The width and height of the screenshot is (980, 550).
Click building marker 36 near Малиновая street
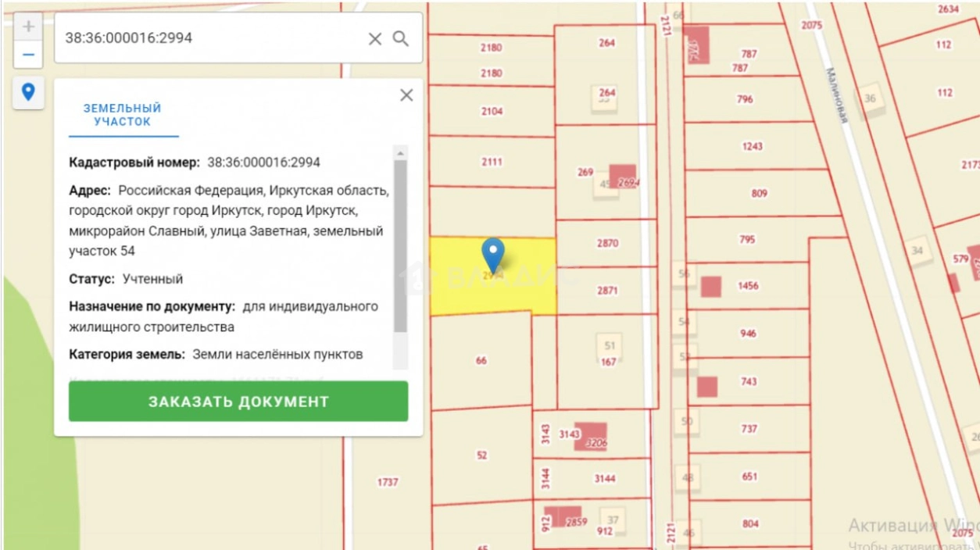(870, 98)
